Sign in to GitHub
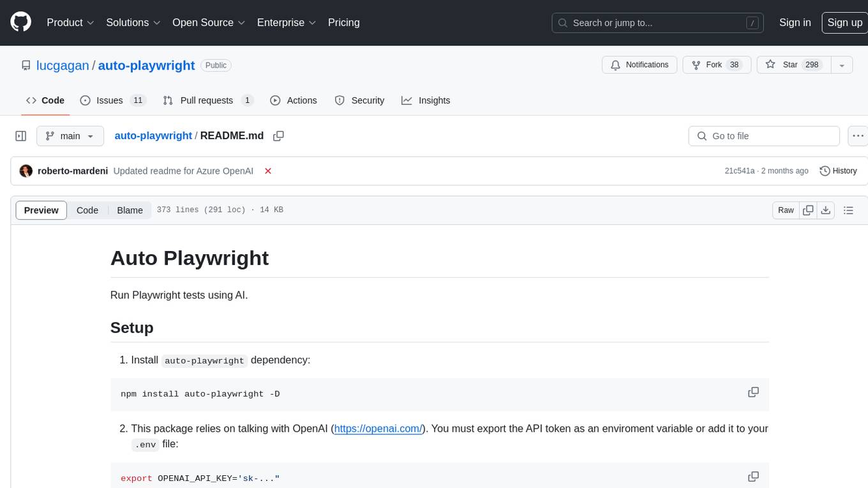868x488 pixels. tap(795, 22)
